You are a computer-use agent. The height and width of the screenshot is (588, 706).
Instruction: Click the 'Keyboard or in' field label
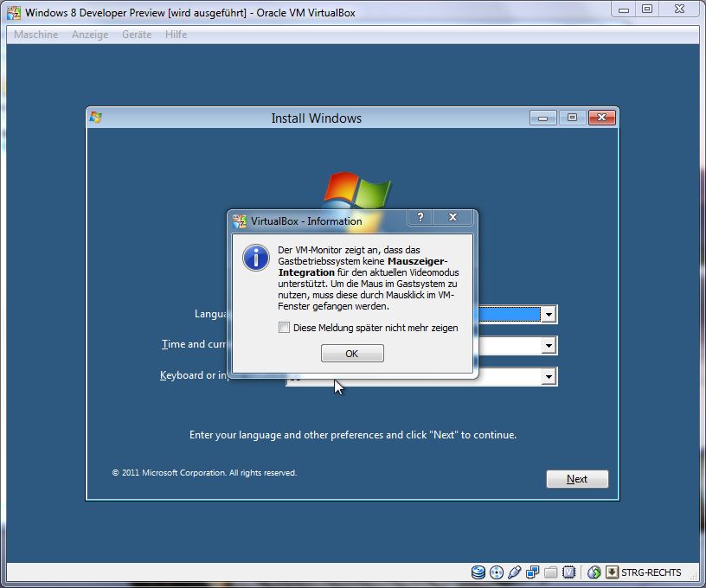pos(194,375)
